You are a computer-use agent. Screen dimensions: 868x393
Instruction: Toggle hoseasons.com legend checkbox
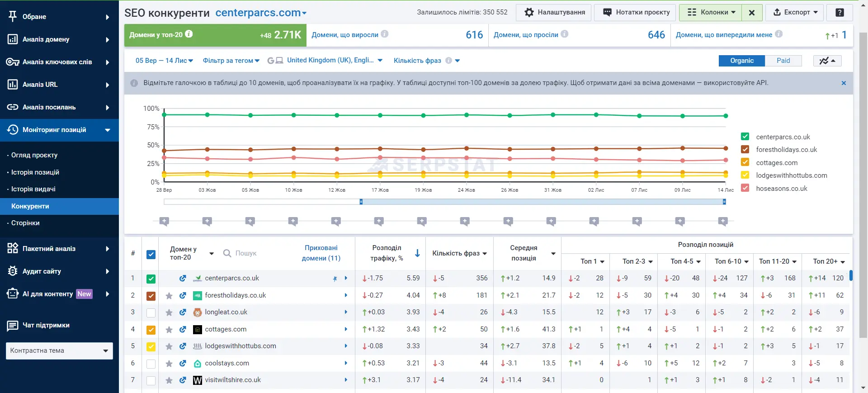pyautogui.click(x=745, y=188)
